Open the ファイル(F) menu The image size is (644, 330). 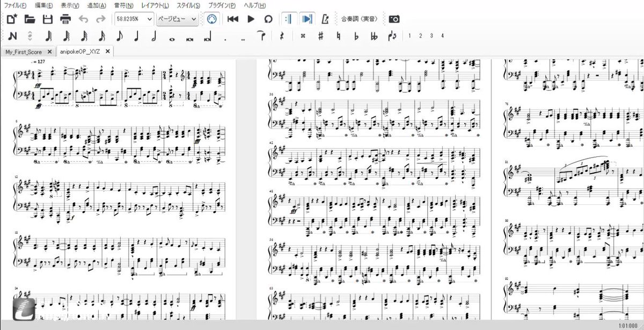click(x=16, y=5)
